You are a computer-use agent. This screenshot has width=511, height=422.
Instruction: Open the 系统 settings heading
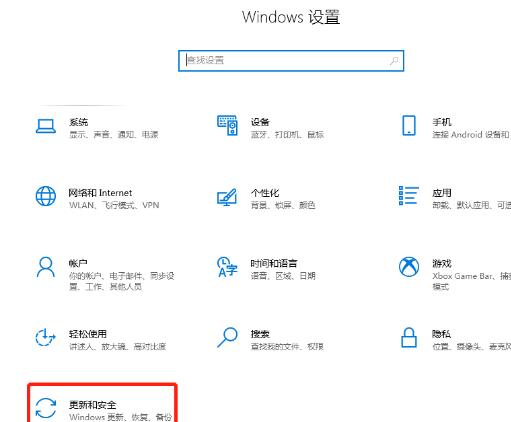click(x=79, y=122)
